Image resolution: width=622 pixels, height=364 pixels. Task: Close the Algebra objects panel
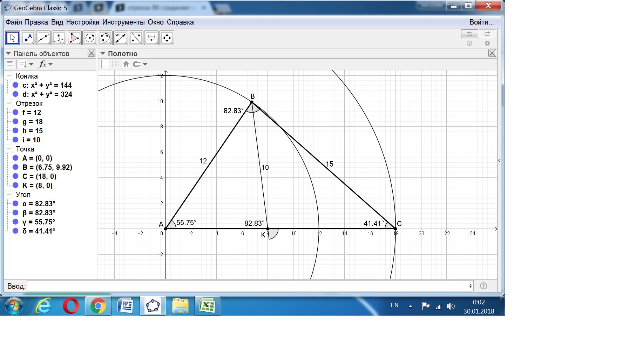coord(92,53)
